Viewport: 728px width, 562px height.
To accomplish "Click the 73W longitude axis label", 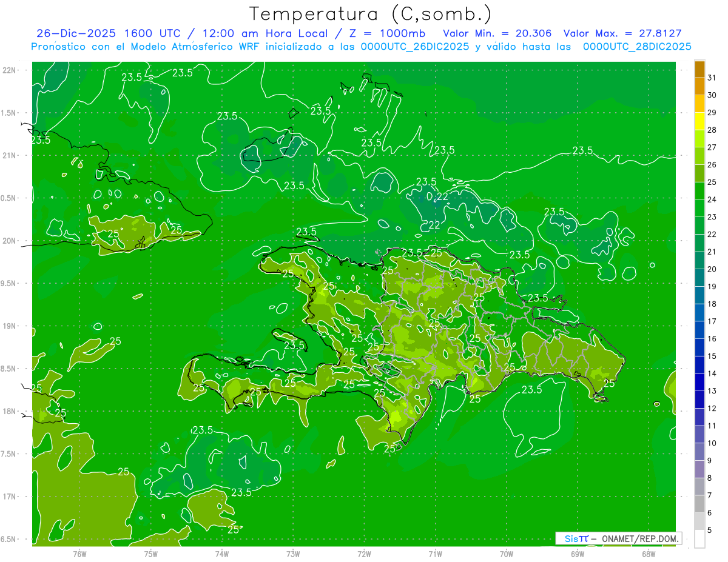I will tap(293, 554).
